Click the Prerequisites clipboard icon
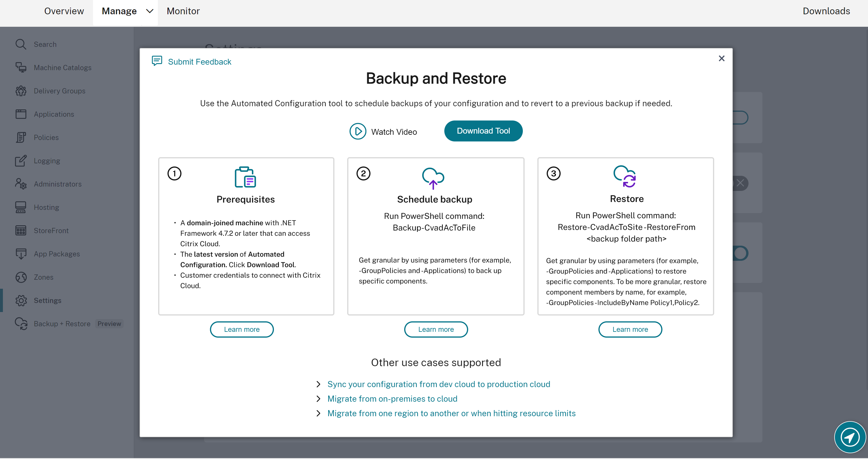868x459 pixels. pyautogui.click(x=246, y=177)
